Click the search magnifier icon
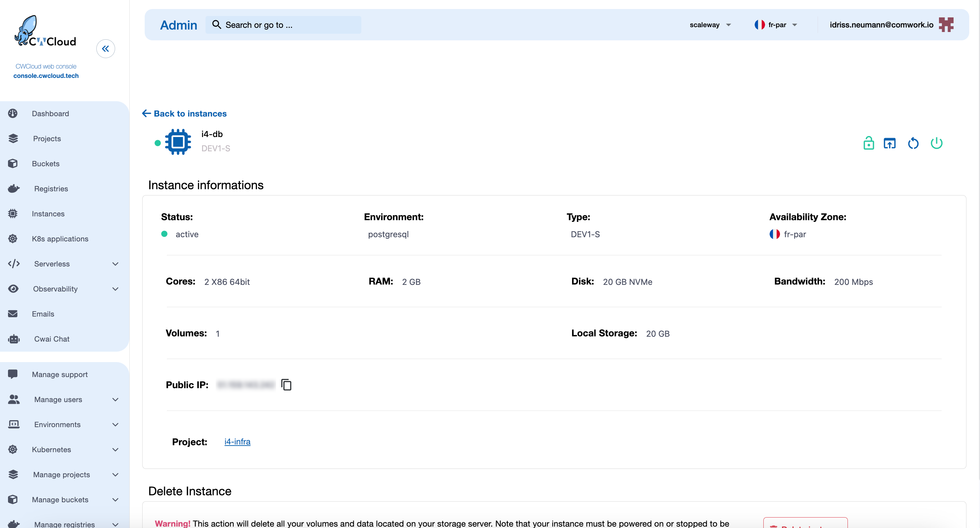Image resolution: width=980 pixels, height=528 pixels. point(216,25)
